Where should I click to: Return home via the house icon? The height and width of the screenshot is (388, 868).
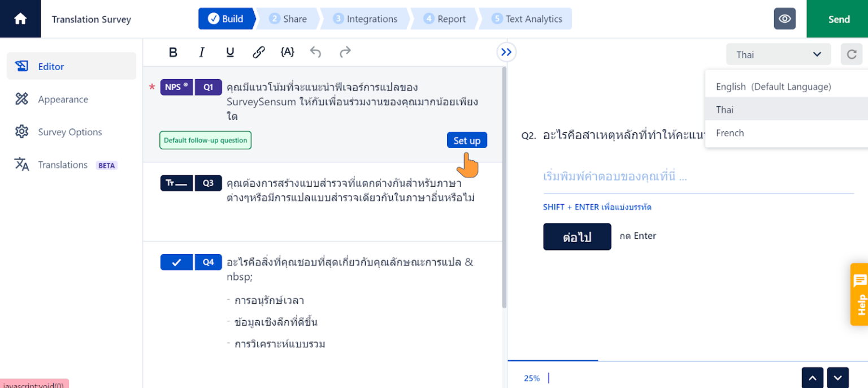coord(20,19)
